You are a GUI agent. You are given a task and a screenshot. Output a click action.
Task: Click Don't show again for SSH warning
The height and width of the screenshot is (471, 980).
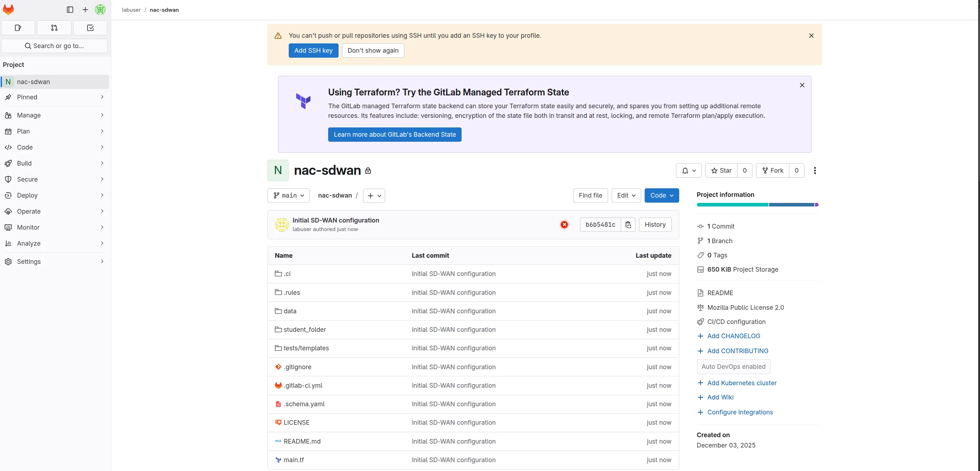coord(372,50)
